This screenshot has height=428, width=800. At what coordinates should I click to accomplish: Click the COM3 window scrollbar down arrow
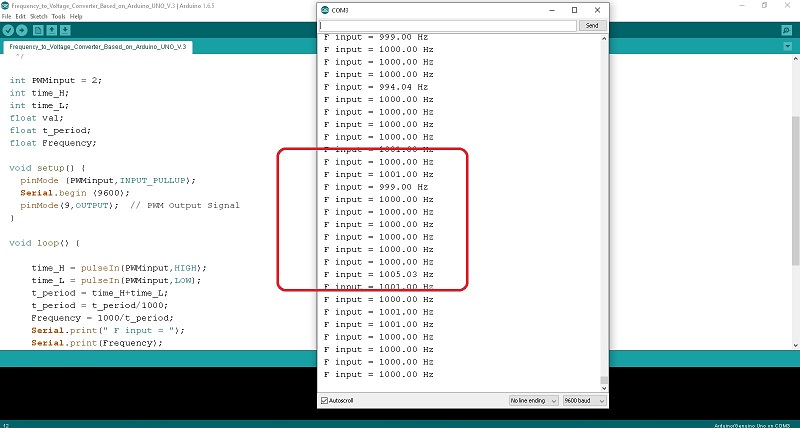(604, 388)
